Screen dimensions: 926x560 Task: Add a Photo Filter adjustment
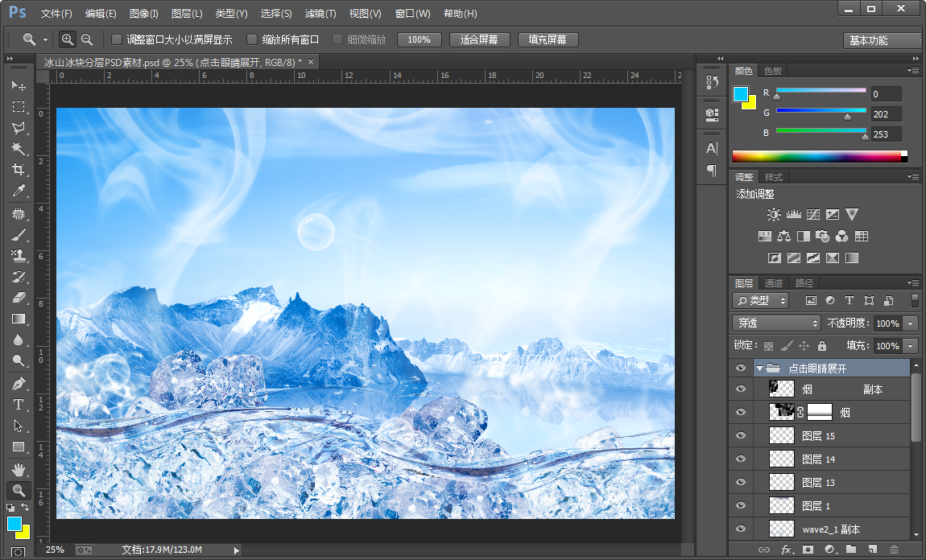click(x=823, y=236)
